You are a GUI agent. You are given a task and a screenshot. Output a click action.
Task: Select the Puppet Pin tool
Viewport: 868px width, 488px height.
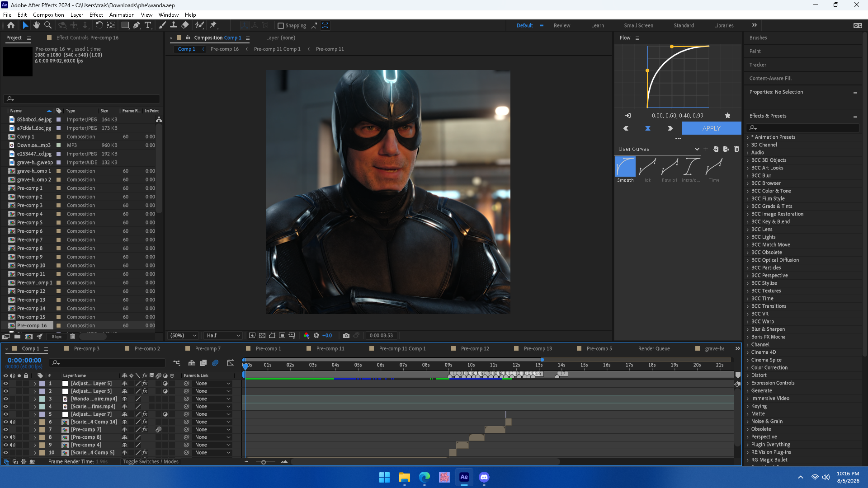pos(213,25)
